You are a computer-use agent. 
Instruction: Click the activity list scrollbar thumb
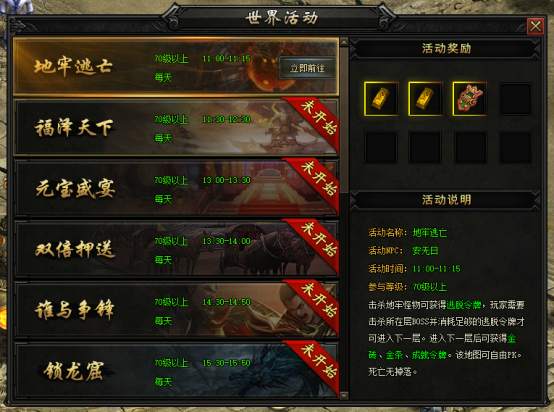pos(344,120)
